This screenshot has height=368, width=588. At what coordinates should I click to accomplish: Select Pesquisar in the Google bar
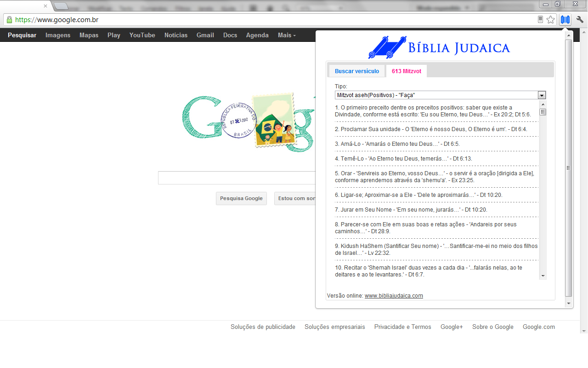coord(22,35)
